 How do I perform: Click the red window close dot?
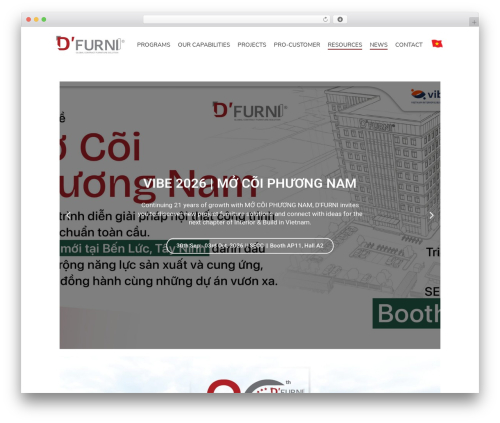pos(29,20)
